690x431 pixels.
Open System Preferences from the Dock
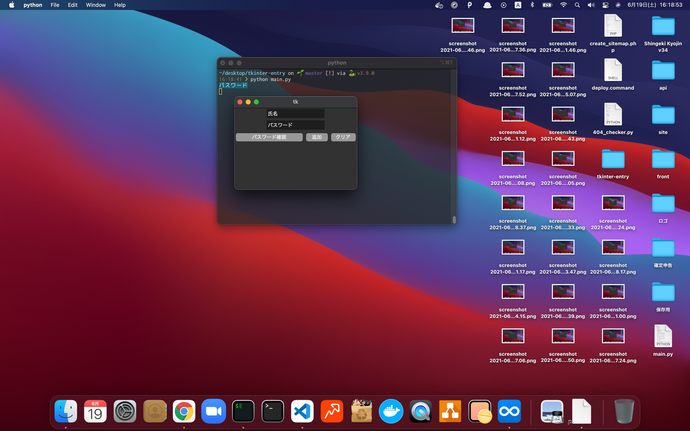click(x=125, y=411)
